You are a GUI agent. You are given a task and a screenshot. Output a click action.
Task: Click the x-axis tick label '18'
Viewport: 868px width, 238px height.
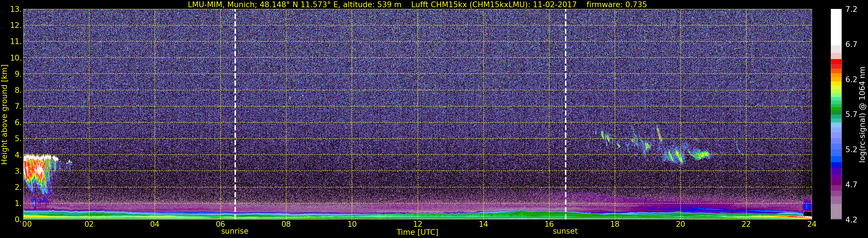coord(614,224)
